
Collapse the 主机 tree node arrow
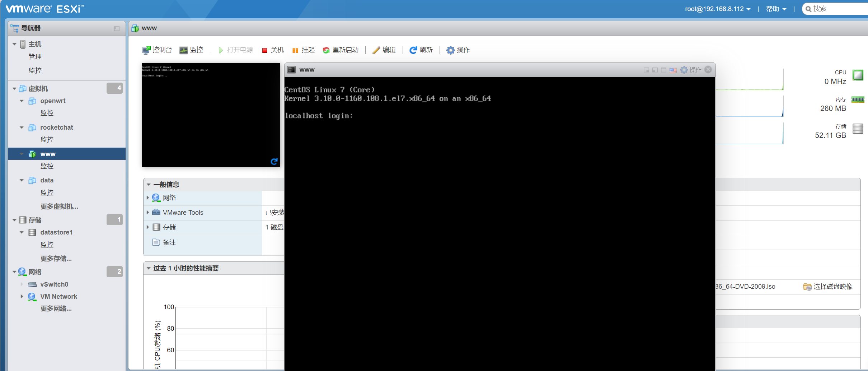pos(14,44)
